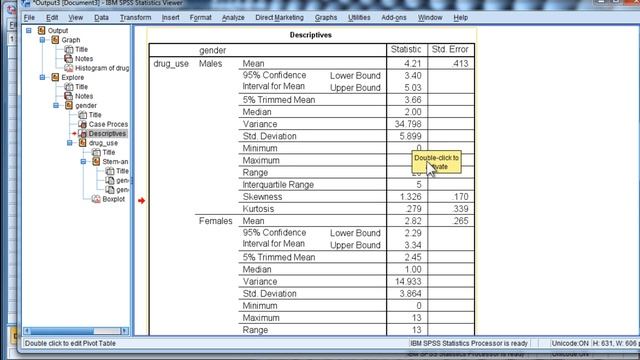Open the Window menu
Image resolution: width=640 pixels, height=360 pixels.
(x=430, y=18)
